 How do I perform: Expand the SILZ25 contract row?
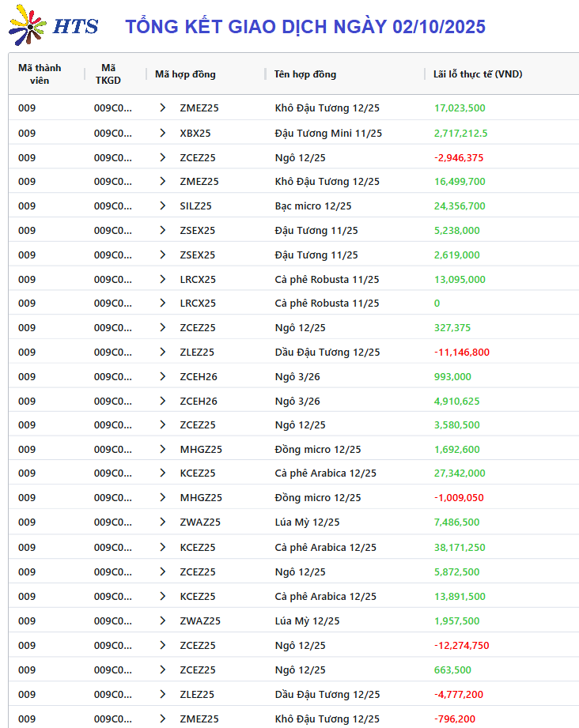pyautogui.click(x=163, y=206)
